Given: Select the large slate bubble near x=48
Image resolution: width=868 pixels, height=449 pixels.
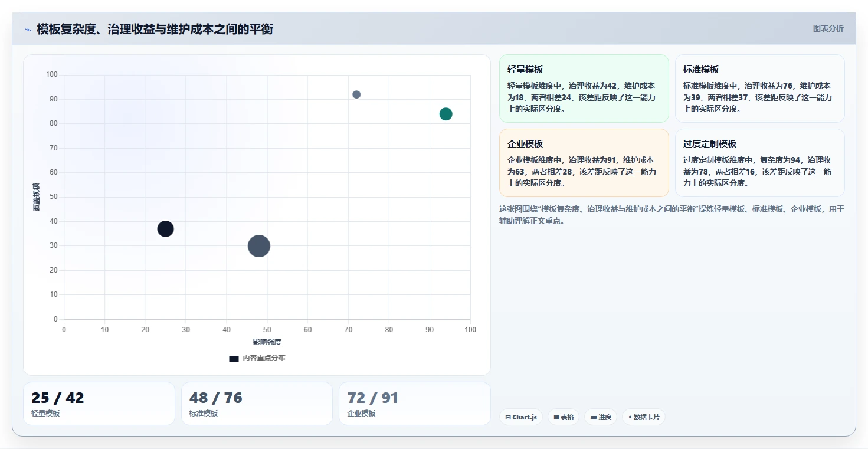Looking at the screenshot, I should 259,246.
